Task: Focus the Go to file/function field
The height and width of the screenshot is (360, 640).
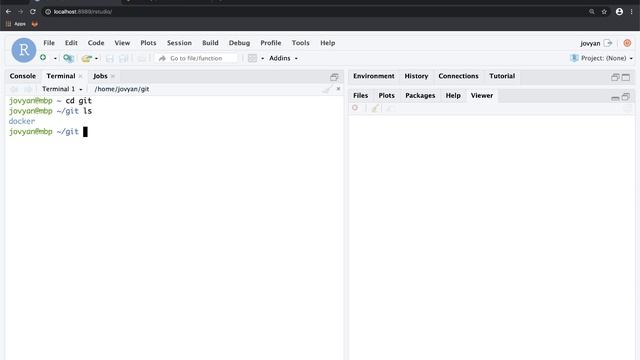Action: [x=197, y=58]
